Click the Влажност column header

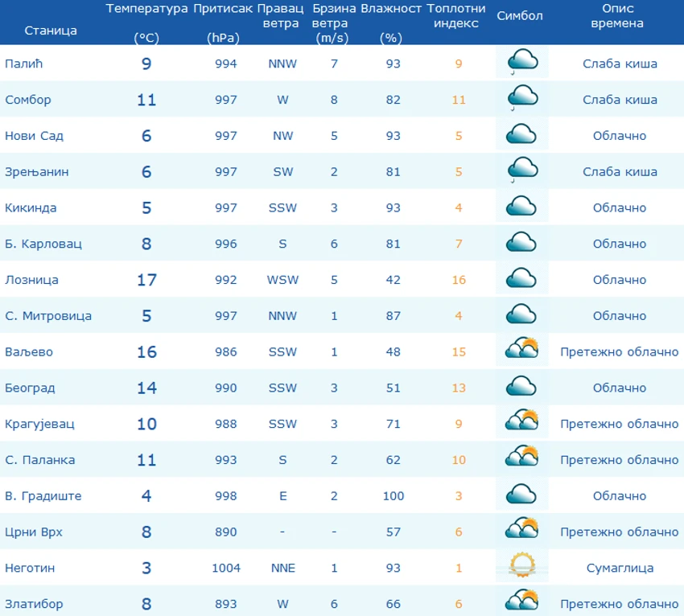[391, 23]
